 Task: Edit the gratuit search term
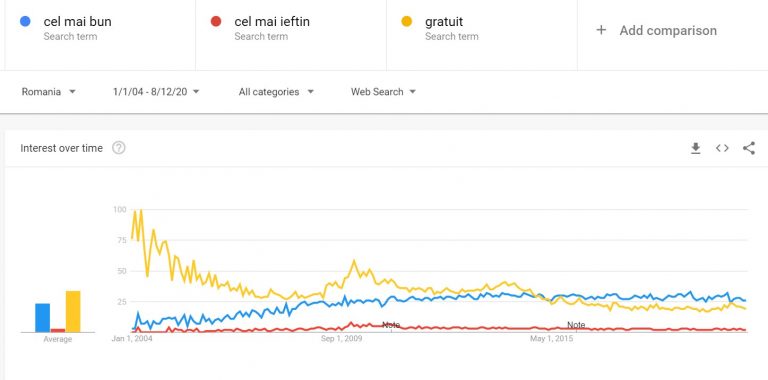coord(444,22)
